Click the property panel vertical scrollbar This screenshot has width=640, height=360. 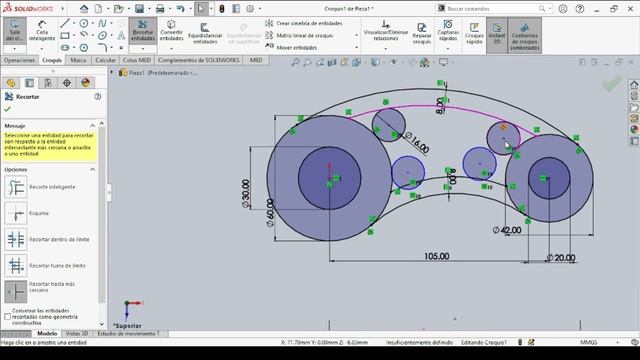pyautogui.click(x=102, y=214)
